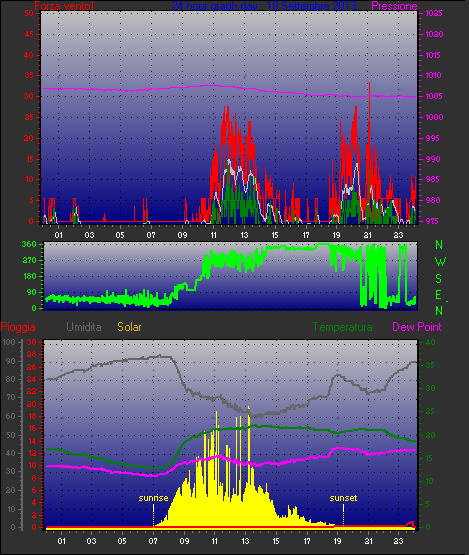Select the Pioggia legend label
The width and height of the screenshot is (469, 555).
[18, 327]
